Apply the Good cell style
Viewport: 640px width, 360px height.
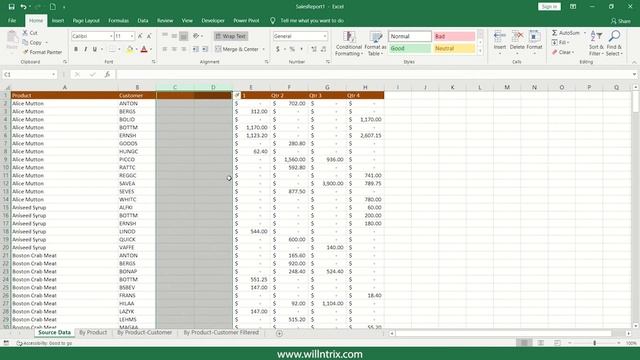pyautogui.click(x=409, y=49)
